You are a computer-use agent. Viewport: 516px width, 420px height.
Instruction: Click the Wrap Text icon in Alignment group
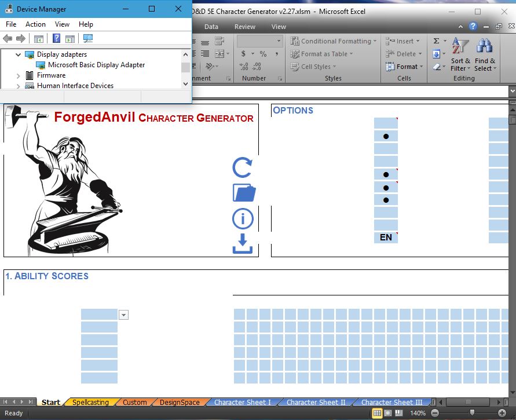219,41
